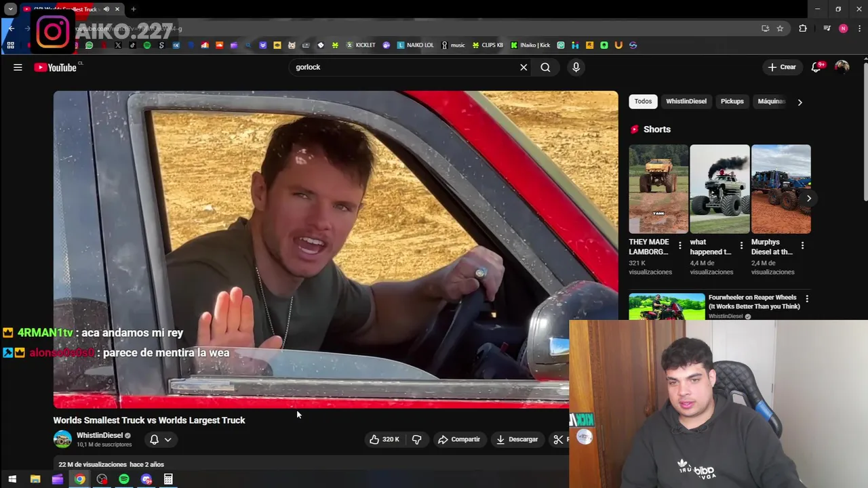Open Spotify from taskbar
The width and height of the screenshot is (868, 488).
click(x=124, y=479)
